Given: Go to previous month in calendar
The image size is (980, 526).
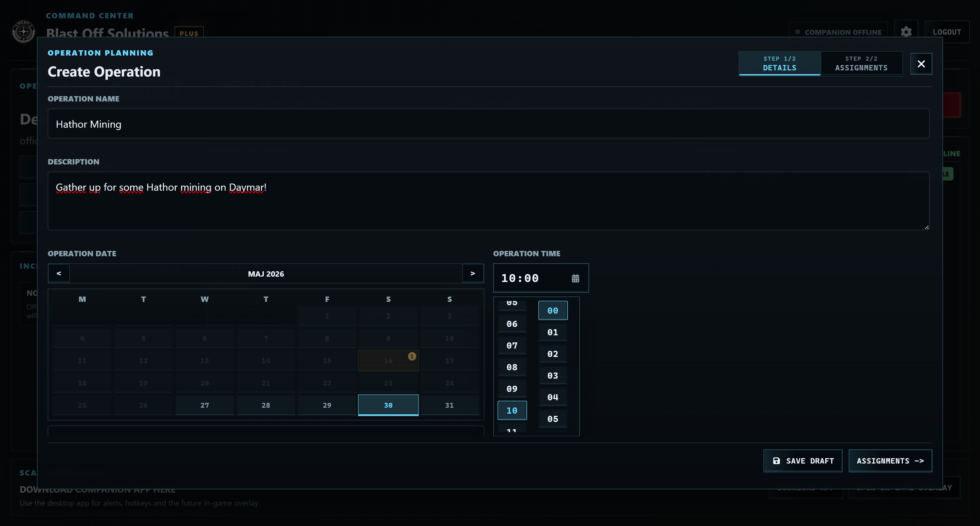Looking at the screenshot, I should [x=59, y=273].
